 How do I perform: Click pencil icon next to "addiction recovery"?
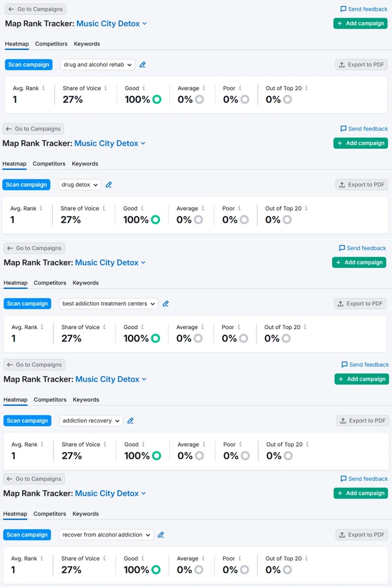click(x=131, y=421)
